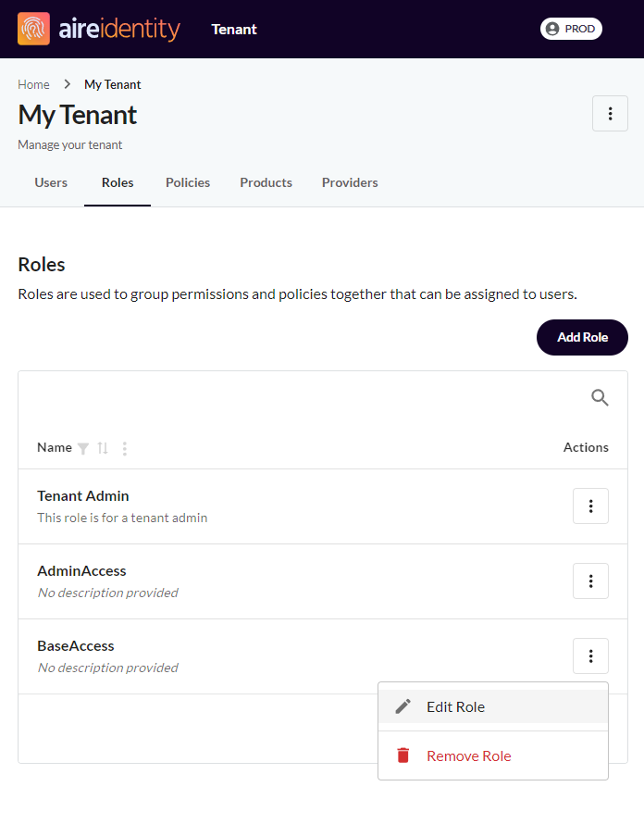Open the My Tenant page kebab menu
644x824 pixels.
point(610,114)
